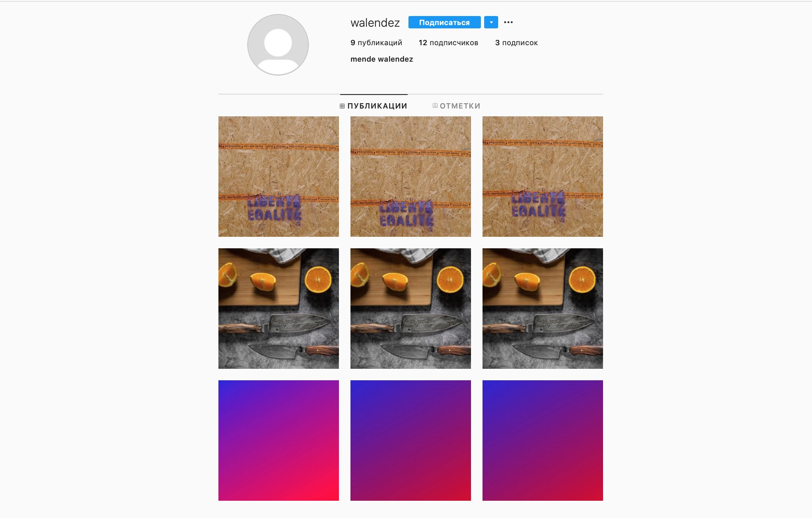Open the third oranges and knives post

pyautogui.click(x=543, y=308)
